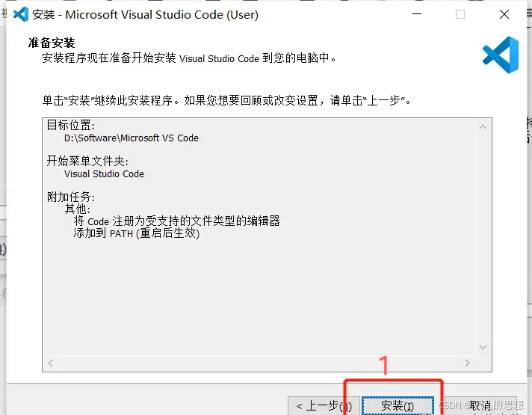Image resolution: width=532 pixels, height=415 pixels.
Task: Click the 安装(I) install button
Action: pyautogui.click(x=398, y=405)
